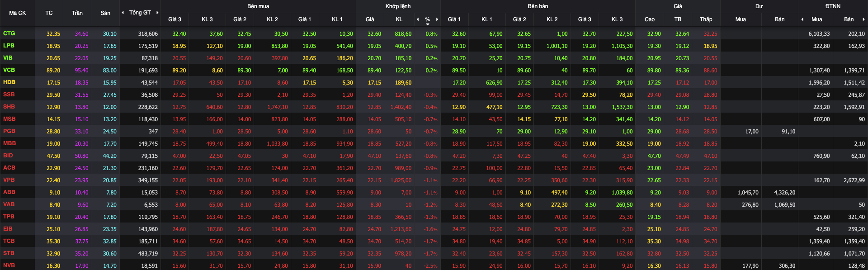Open the TCB stock symbol

pos(9,241)
